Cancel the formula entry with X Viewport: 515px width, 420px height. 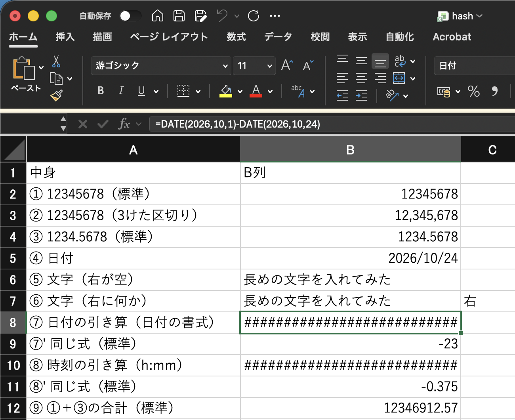(x=82, y=124)
